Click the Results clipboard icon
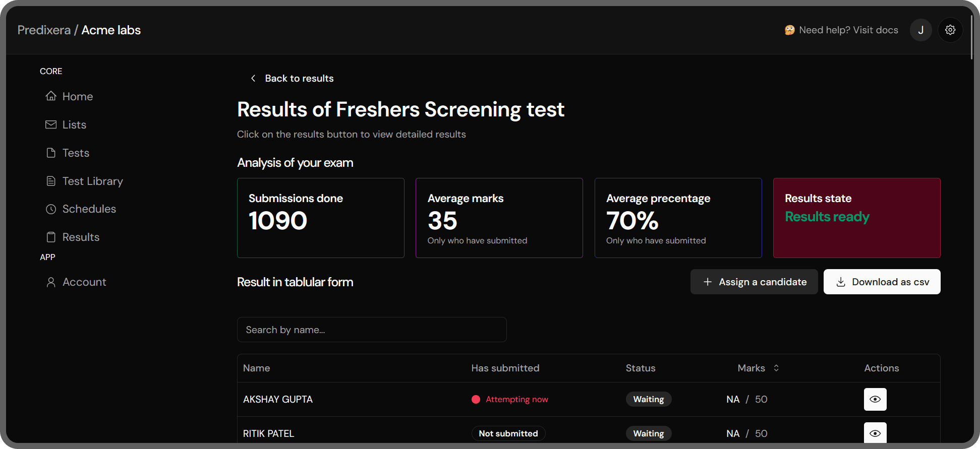 (x=51, y=237)
